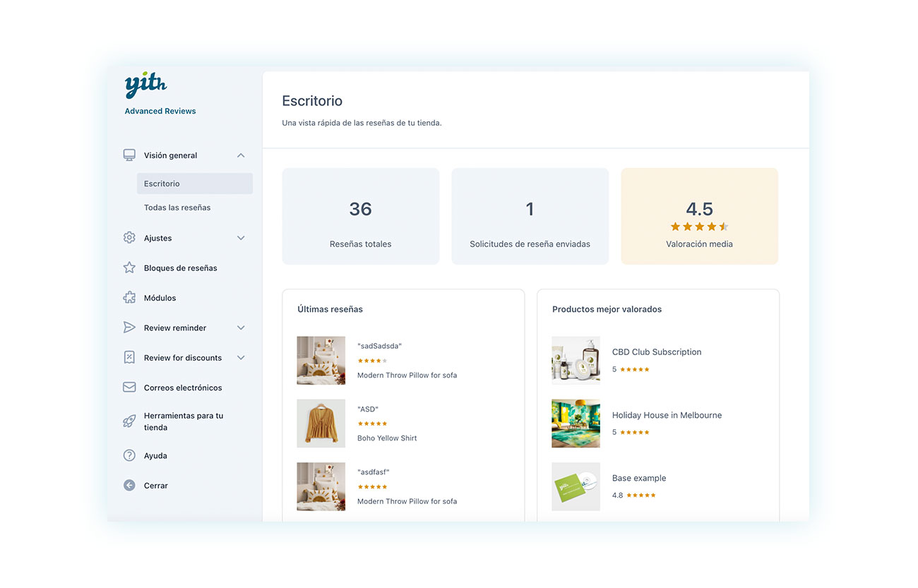918x588 pixels.
Task: Open the Escritorio menu item
Action: pyautogui.click(x=195, y=184)
